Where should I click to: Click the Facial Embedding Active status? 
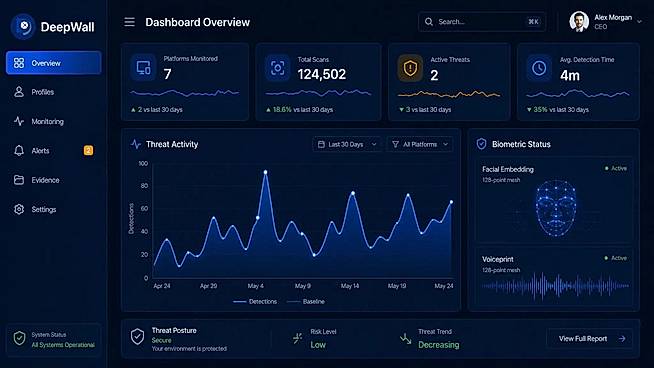(616, 168)
